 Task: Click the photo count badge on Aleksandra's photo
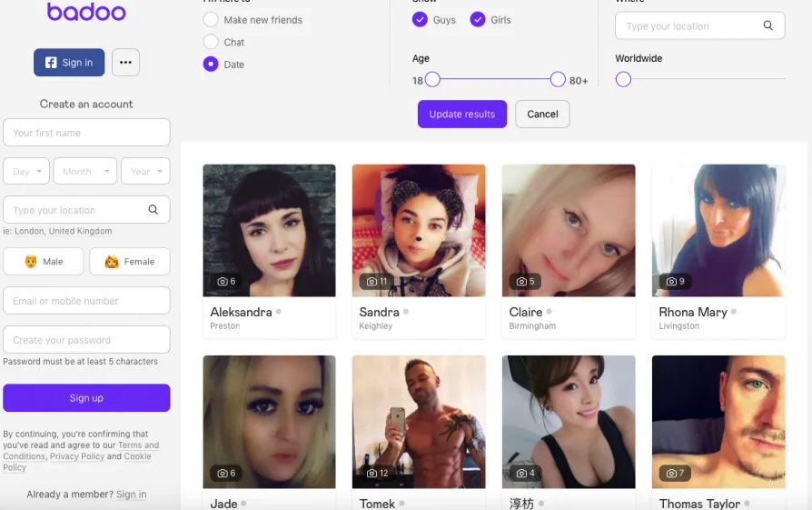(226, 281)
